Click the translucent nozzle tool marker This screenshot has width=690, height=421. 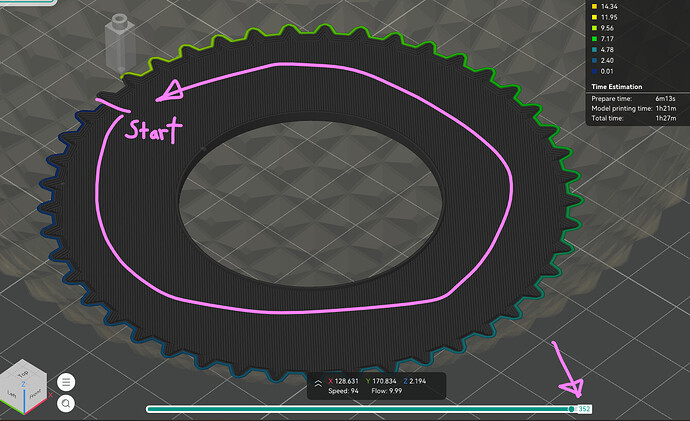tap(120, 44)
